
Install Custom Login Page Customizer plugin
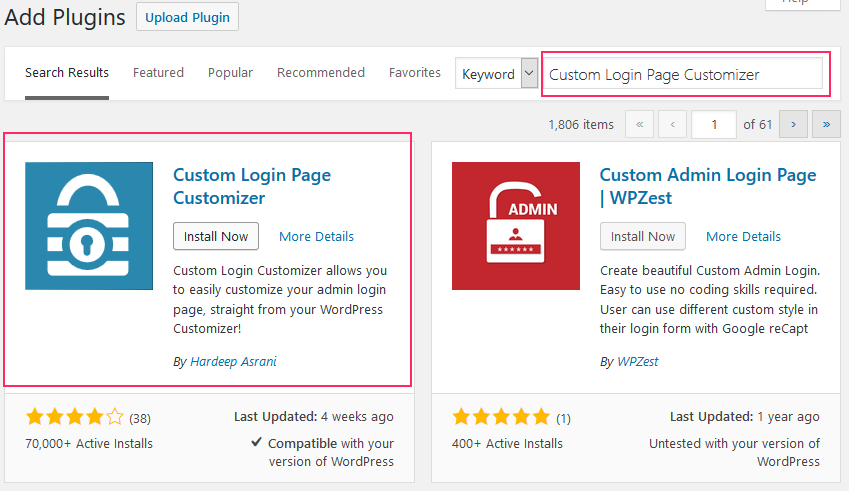pos(215,236)
